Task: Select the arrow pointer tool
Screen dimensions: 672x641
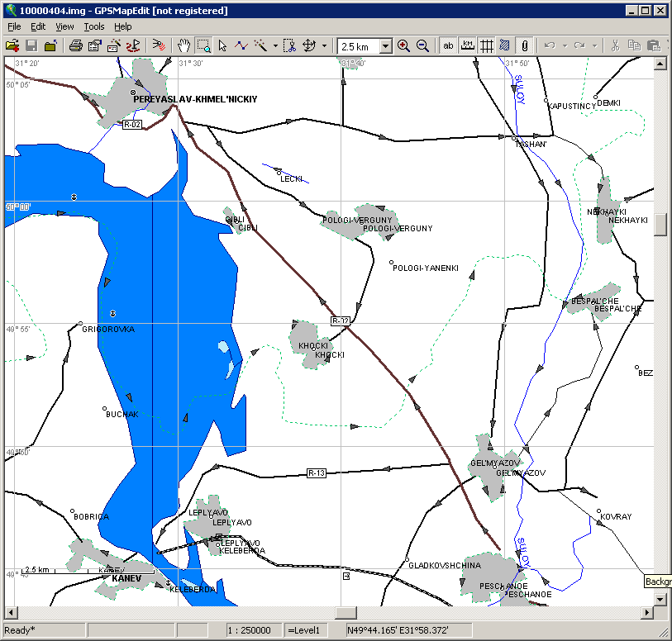Action: (x=222, y=45)
